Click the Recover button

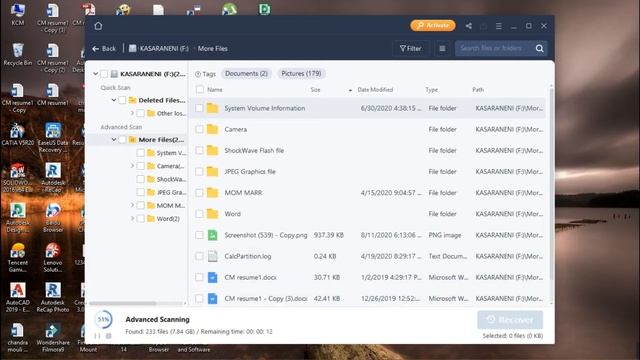coord(510,320)
